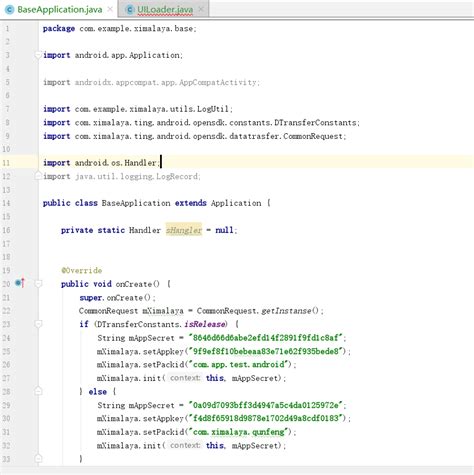
Task: Click the "com.app.test.android" pack id string
Action: [x=238, y=364]
